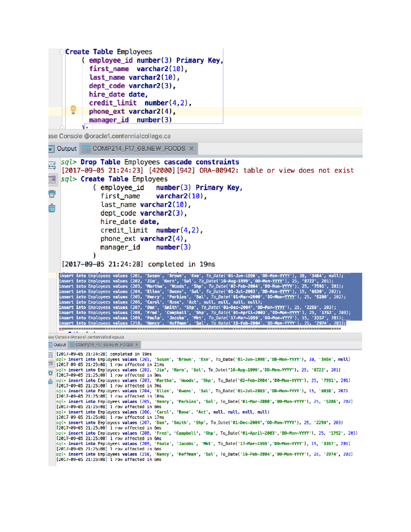Image resolution: width=411 pixels, height=532 pixels.
Task: Clear output using the trash can icon
Action: 52,208
